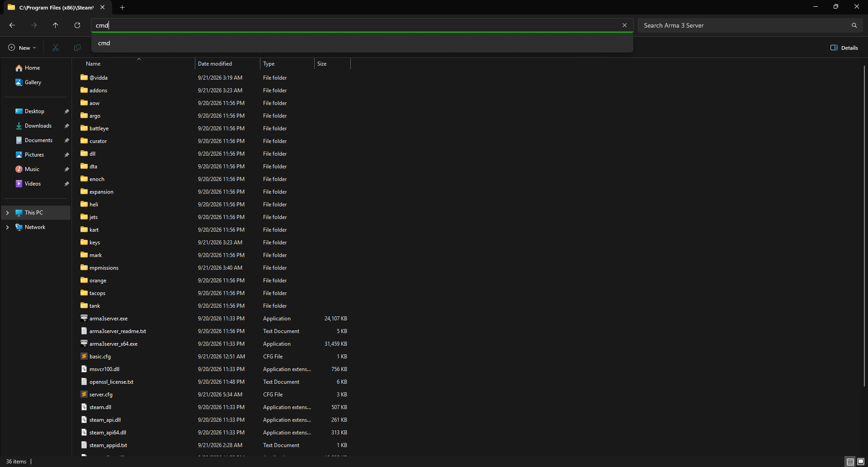868x467 pixels.
Task: Select the mpmissions folder icon
Action: click(x=84, y=267)
